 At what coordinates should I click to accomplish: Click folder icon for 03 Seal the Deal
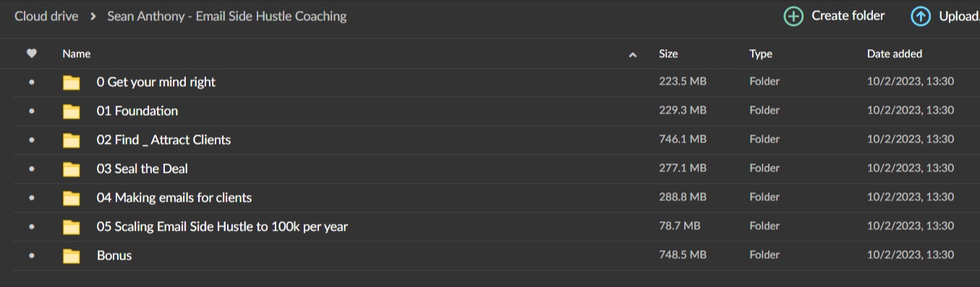71,169
